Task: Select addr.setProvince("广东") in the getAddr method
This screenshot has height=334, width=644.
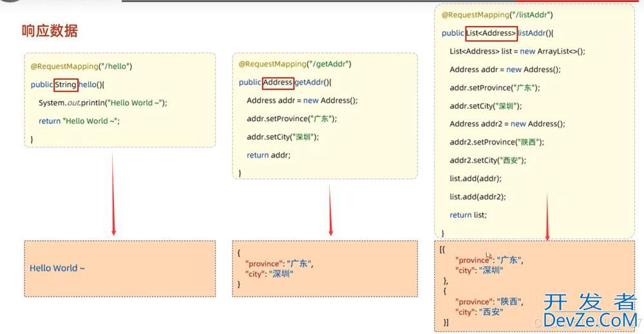Action: (x=292, y=119)
